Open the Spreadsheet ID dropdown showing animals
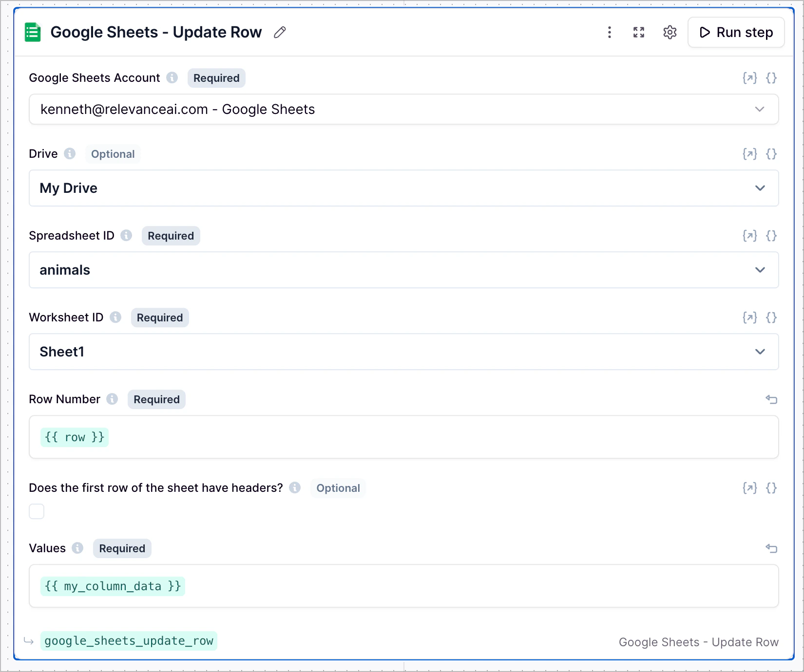Image resolution: width=804 pixels, height=672 pixels. click(759, 270)
